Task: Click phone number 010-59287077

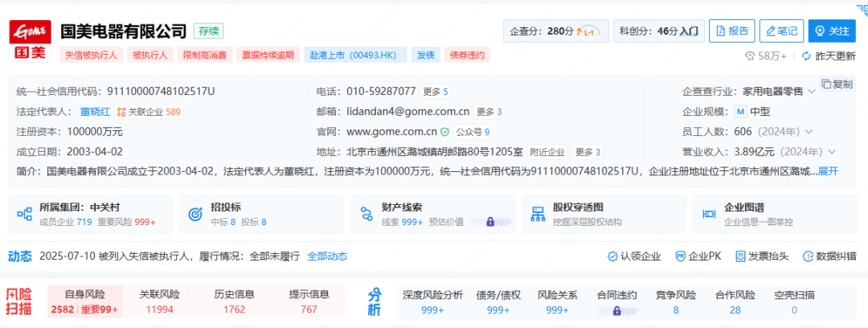Action: click(381, 92)
